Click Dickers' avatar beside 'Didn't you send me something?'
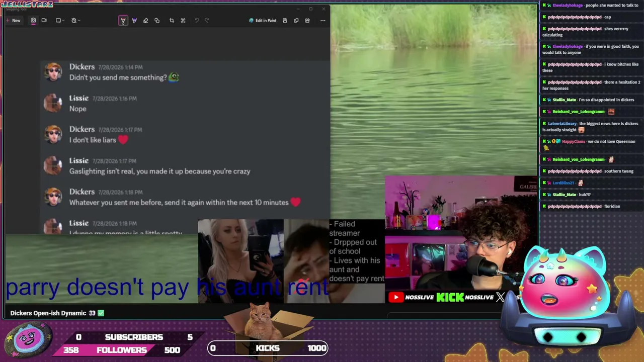Image resolution: width=644 pixels, height=362 pixels. point(53,72)
